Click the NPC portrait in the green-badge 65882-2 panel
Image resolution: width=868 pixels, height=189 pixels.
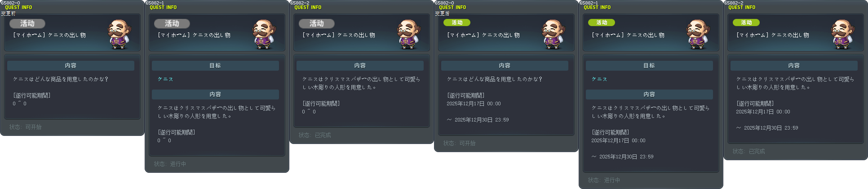click(842, 34)
